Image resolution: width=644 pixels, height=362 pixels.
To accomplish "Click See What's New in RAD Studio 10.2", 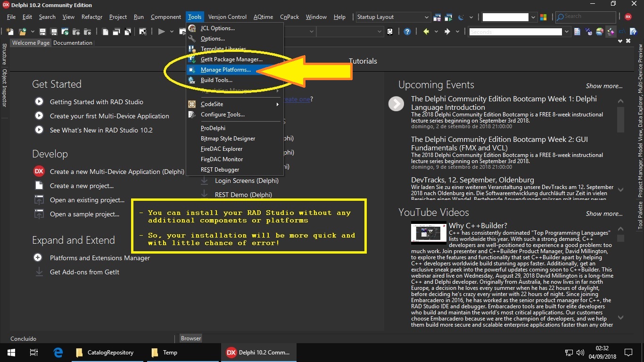I will pos(101,130).
